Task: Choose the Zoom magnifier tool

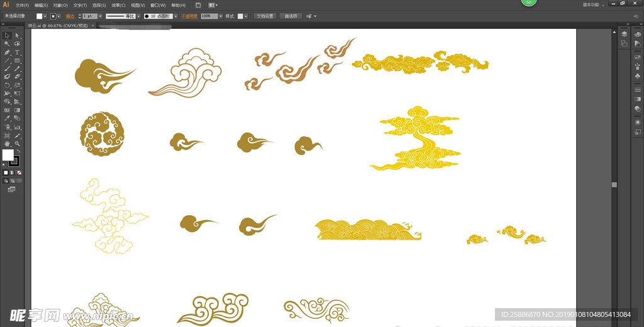Action: (17, 143)
